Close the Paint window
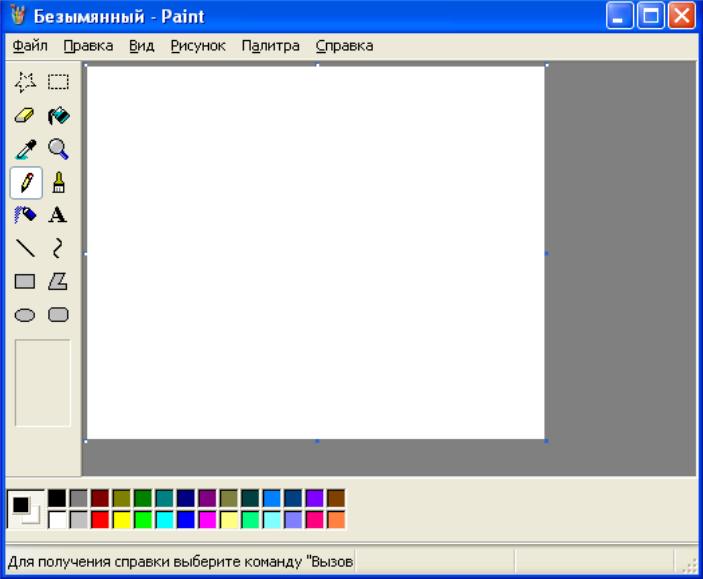The image size is (703, 579). (681, 16)
